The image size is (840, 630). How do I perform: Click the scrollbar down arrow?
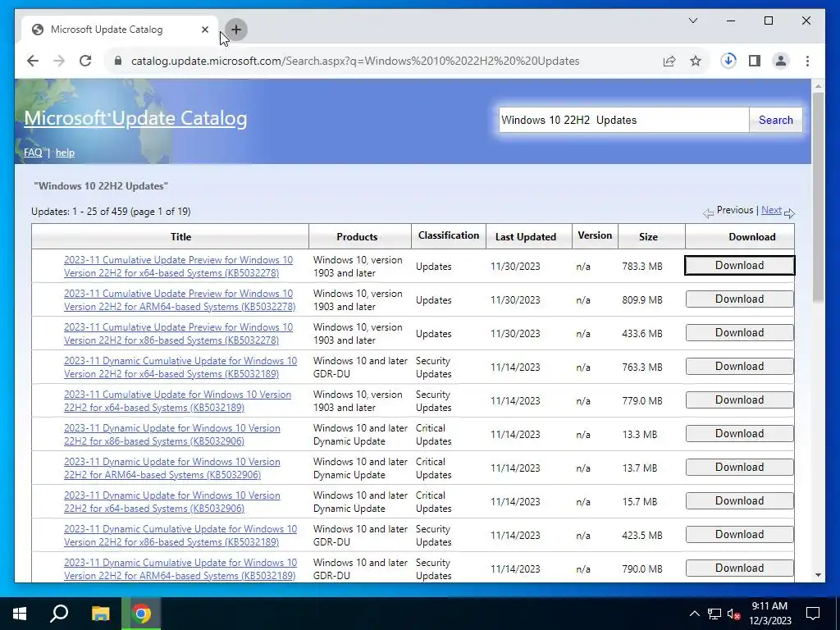coord(818,575)
